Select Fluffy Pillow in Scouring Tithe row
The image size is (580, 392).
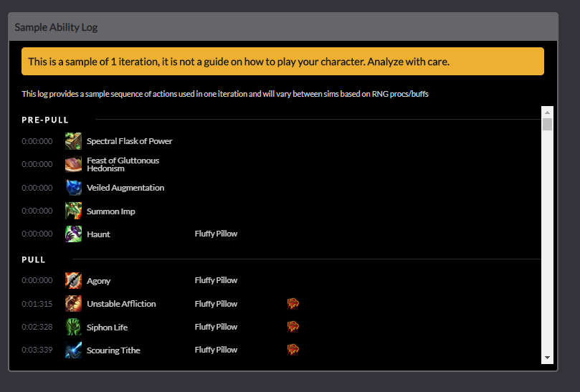pyautogui.click(x=216, y=350)
